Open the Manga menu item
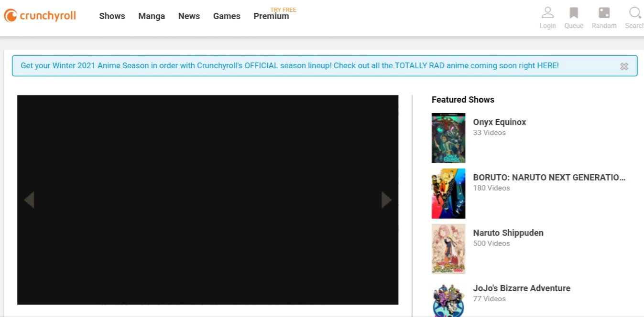The width and height of the screenshot is (644, 317). point(152,16)
